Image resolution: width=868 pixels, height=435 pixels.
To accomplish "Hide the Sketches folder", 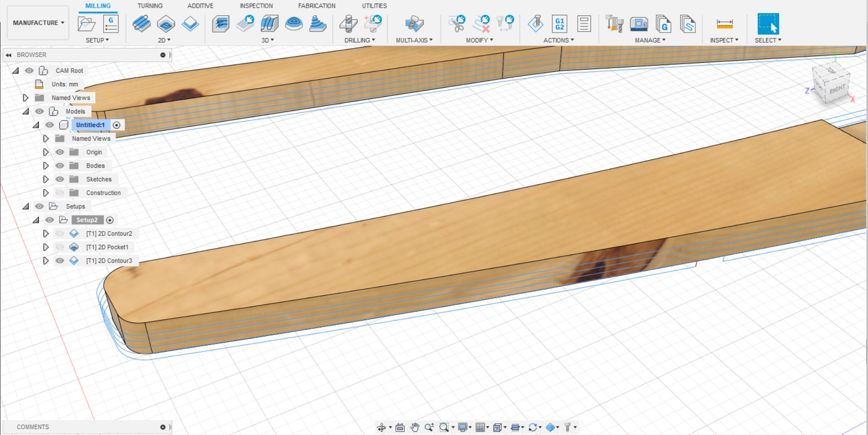I will tap(60, 179).
